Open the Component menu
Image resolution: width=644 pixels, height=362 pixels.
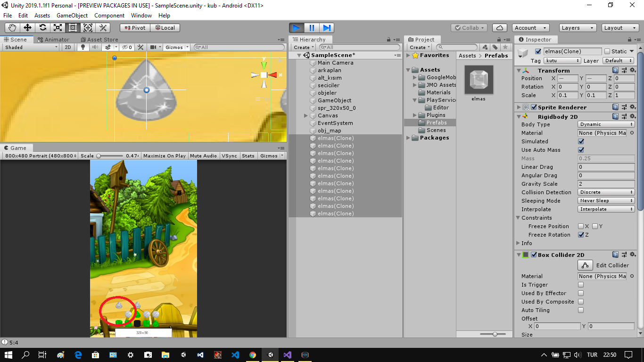pos(109,16)
